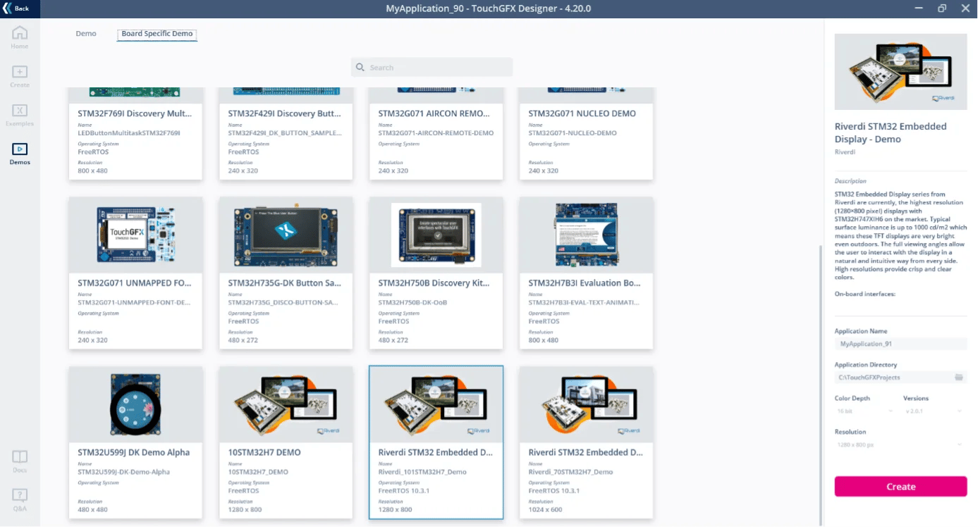Screen dimensions: 980x529
Task: Click the "STM32F769I Discovery Mult..." title
Action: [135, 113]
